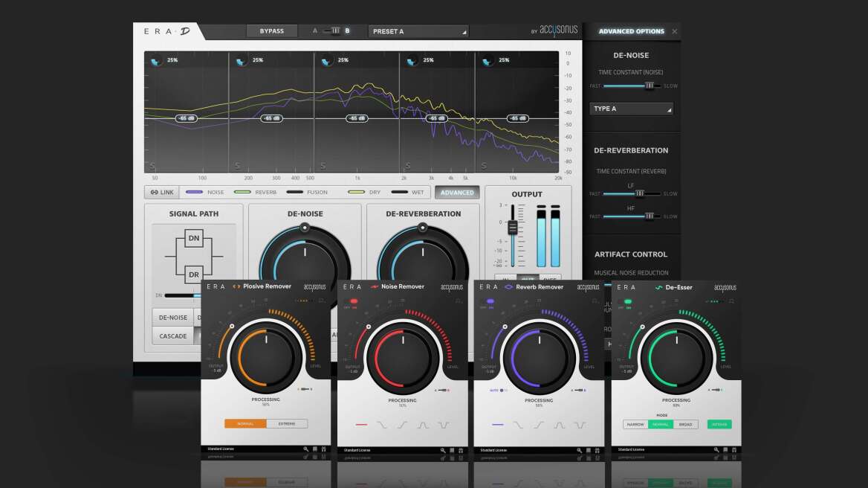
Task: Toggle the A/B comparison switch
Action: coord(334,31)
